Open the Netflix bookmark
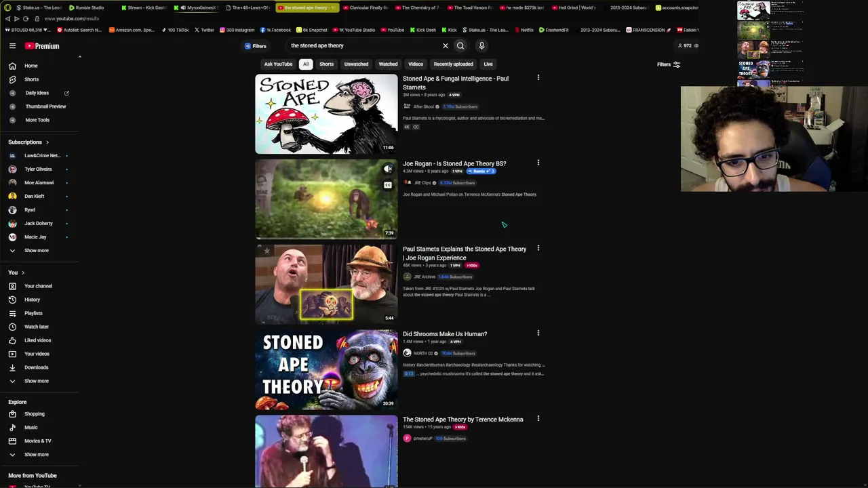 click(523, 30)
